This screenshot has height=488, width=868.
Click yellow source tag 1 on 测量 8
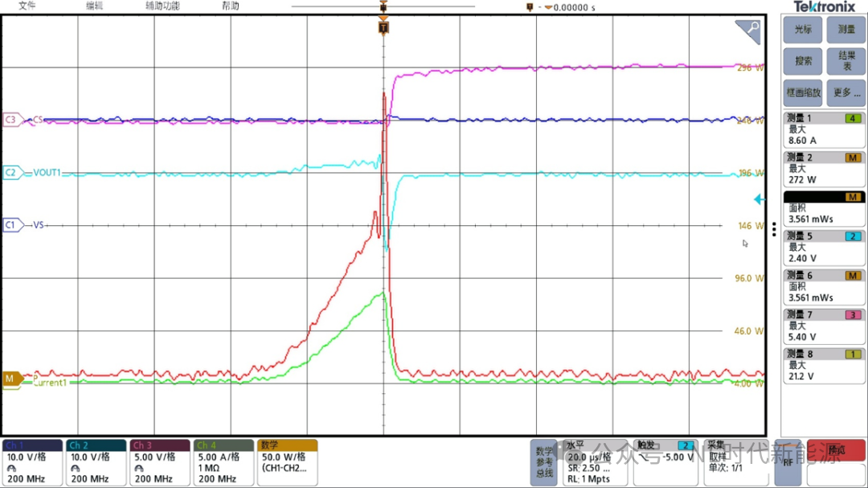(x=853, y=354)
